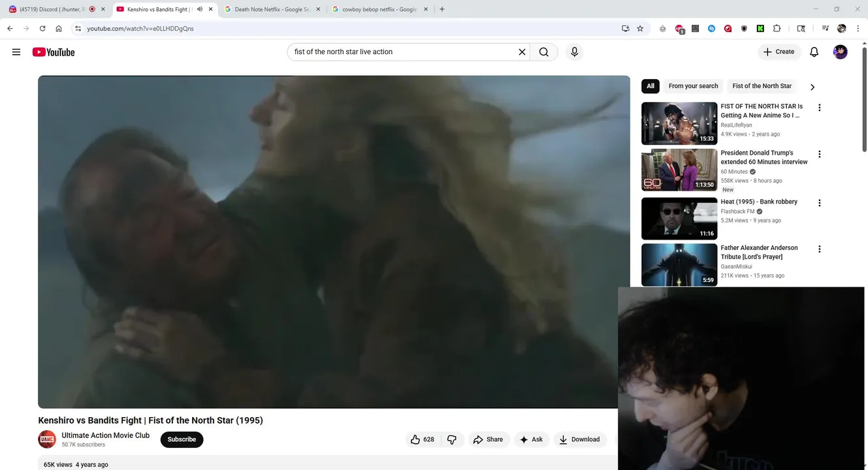Open Ultimate Action Movie Club channel name link
Screen dimensions: 868x470
(105, 435)
